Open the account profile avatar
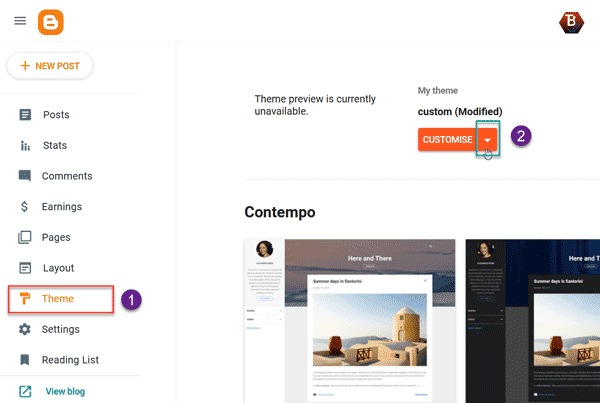600x403 pixels. (571, 22)
